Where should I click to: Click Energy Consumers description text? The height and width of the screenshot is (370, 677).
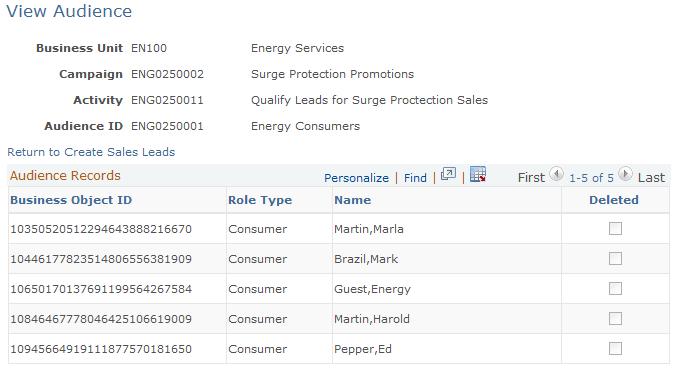pos(305,126)
